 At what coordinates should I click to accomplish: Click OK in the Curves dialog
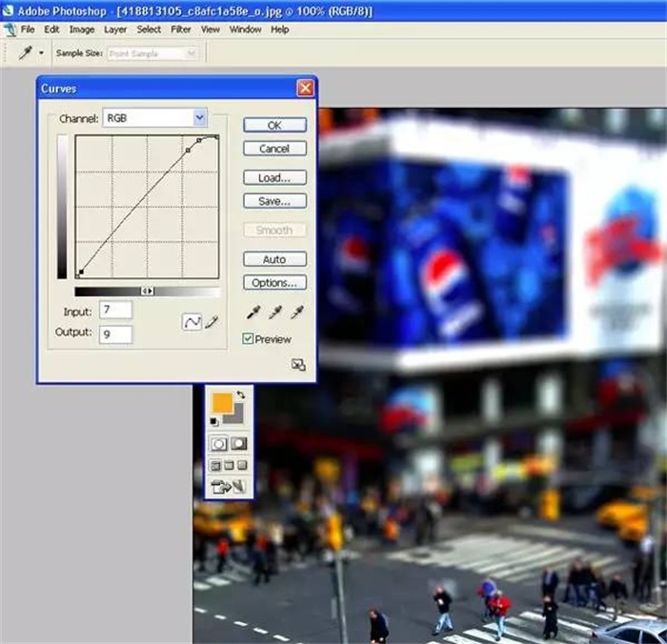click(274, 125)
